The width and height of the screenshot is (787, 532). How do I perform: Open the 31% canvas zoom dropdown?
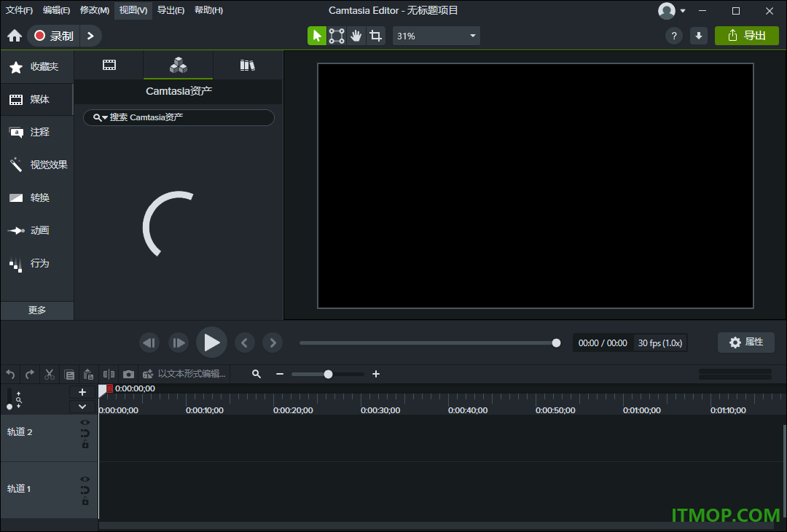[x=436, y=36]
